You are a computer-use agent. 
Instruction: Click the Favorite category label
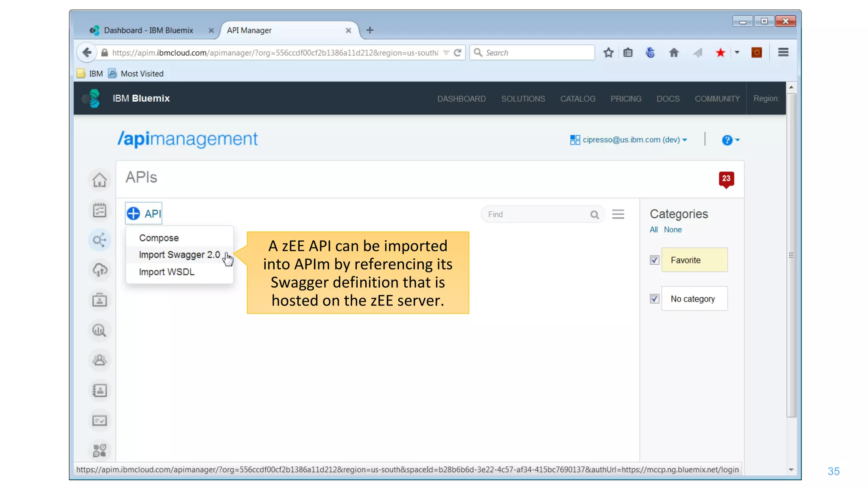[x=694, y=260]
